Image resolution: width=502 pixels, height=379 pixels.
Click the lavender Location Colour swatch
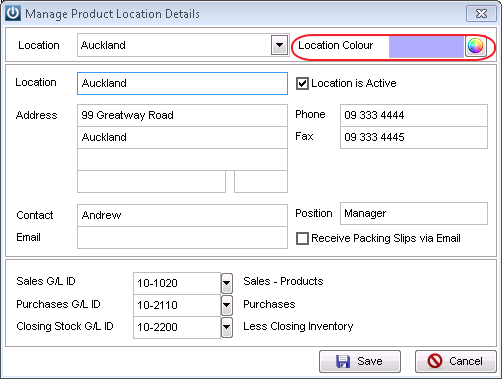coord(426,46)
